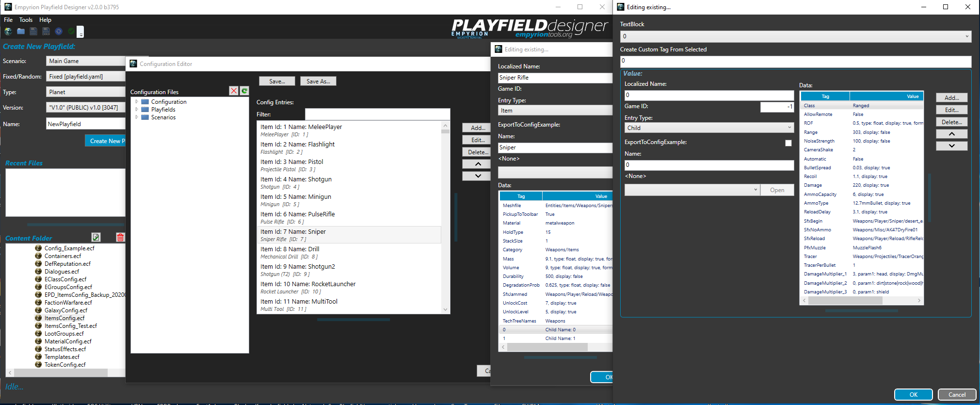Open the Help menu
The width and height of the screenshot is (980, 405).
[45, 20]
